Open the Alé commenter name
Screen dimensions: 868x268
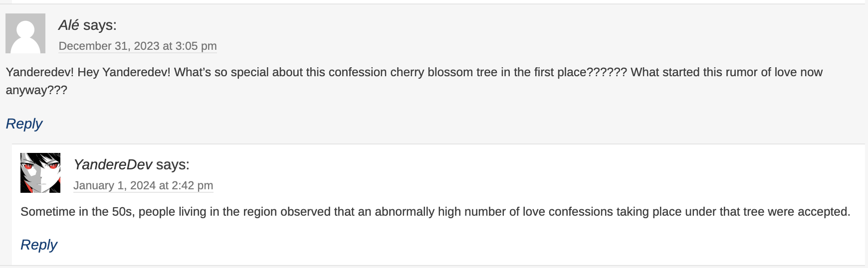(x=69, y=25)
